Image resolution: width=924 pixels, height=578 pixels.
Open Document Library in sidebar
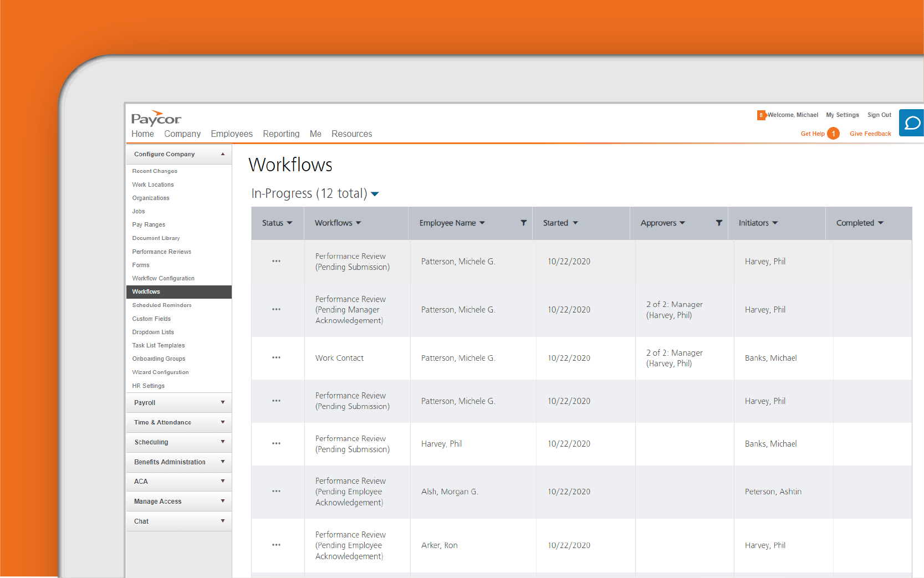click(156, 238)
